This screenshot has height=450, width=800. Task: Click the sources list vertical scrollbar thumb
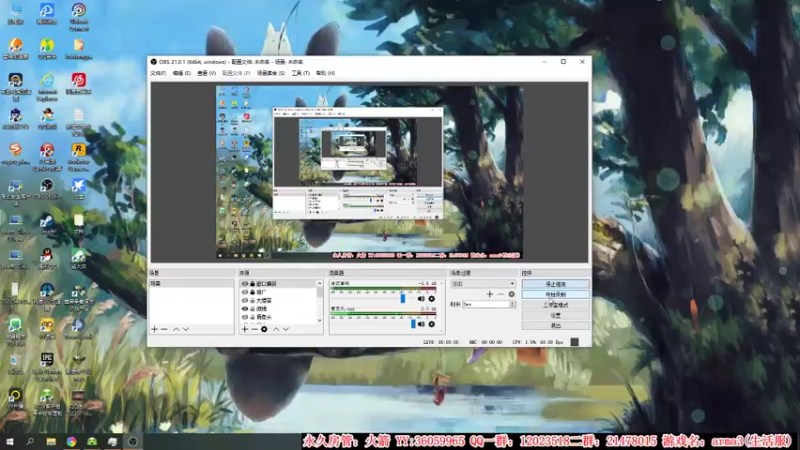click(320, 291)
